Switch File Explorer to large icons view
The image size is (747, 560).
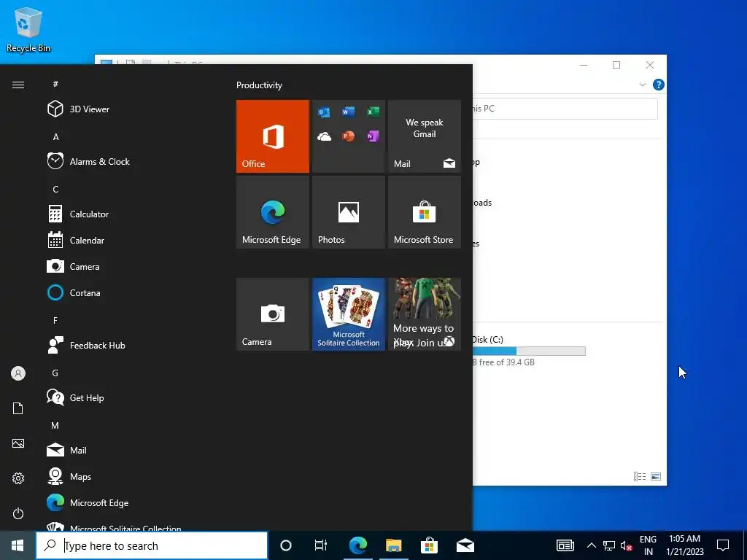(656, 477)
